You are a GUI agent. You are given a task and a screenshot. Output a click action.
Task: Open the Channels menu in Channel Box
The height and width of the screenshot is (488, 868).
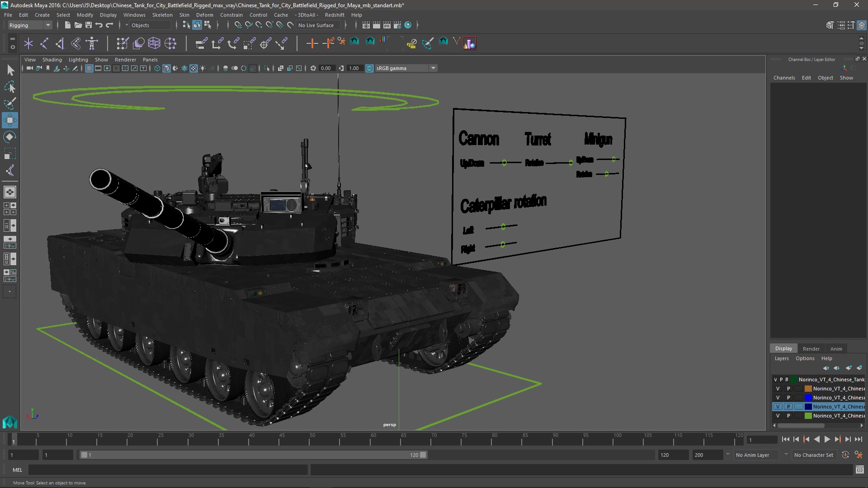tap(784, 78)
